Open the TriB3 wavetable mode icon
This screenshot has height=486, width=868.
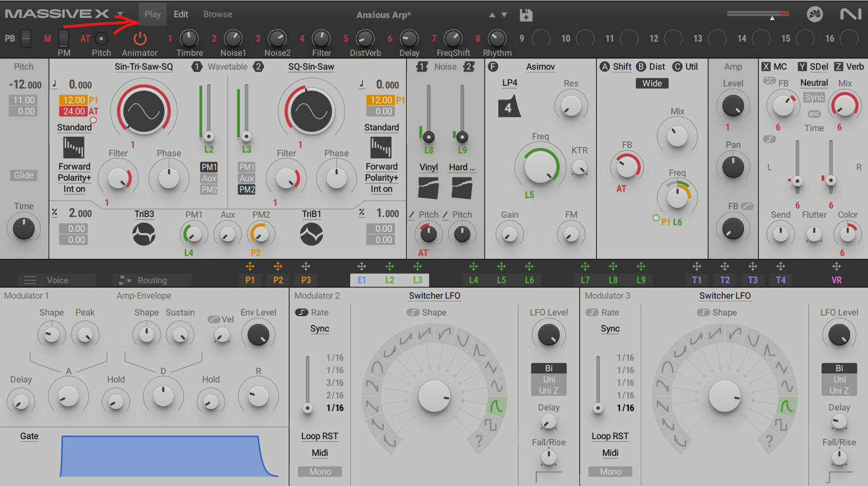[x=144, y=234]
